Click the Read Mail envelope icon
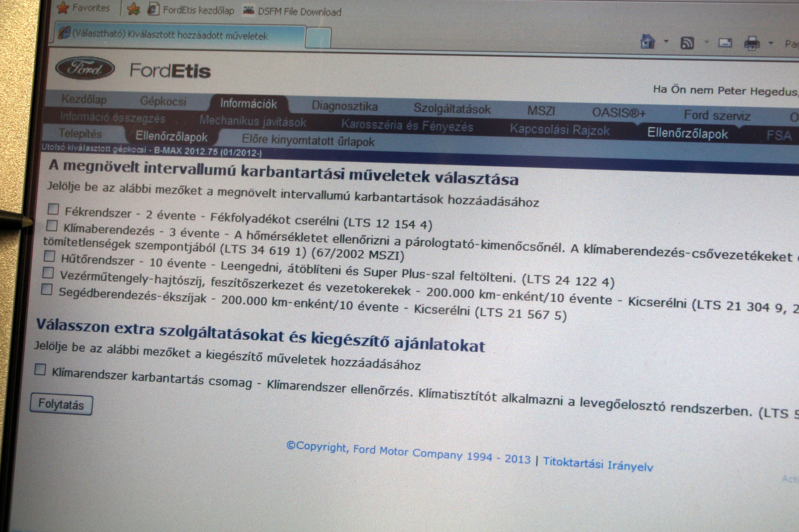Image resolution: width=799 pixels, height=532 pixels. pos(725,43)
